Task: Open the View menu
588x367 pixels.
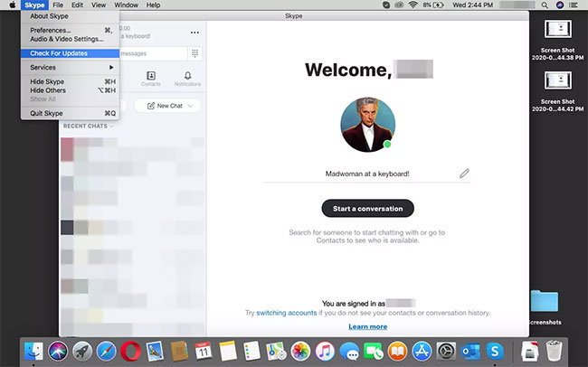Action: click(99, 5)
